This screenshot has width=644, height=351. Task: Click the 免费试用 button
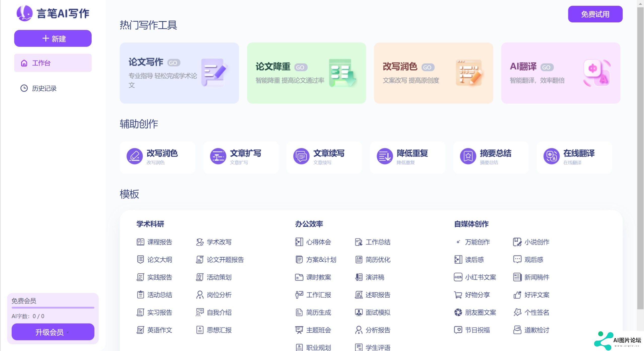595,14
